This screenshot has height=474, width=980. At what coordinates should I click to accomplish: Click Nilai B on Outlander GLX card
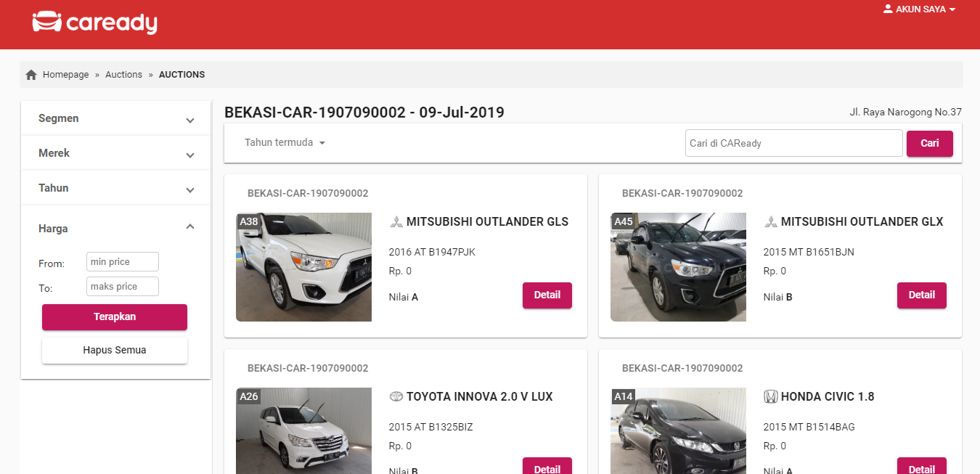tap(777, 297)
